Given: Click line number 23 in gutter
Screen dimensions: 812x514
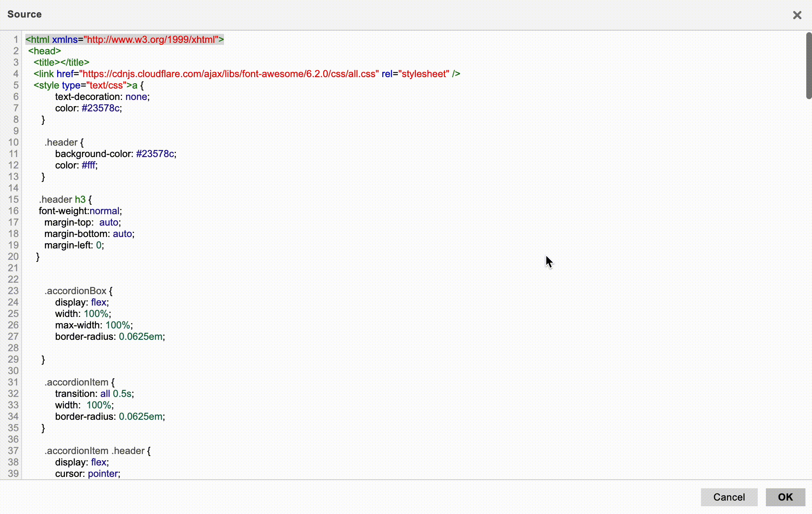Looking at the screenshot, I should 13,291.
